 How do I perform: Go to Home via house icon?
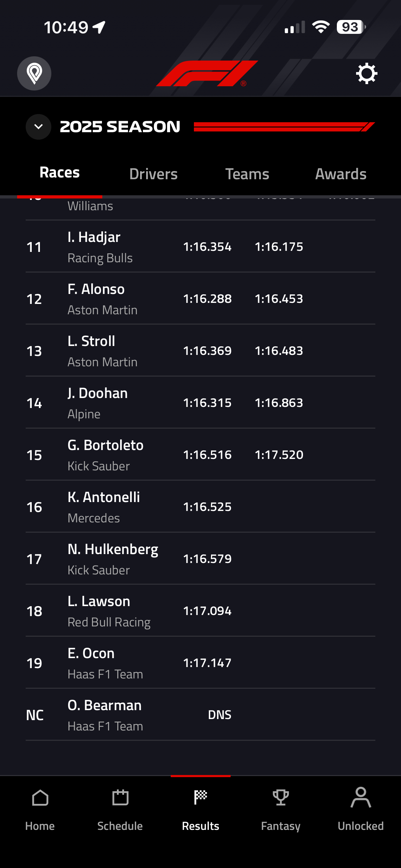point(40,798)
